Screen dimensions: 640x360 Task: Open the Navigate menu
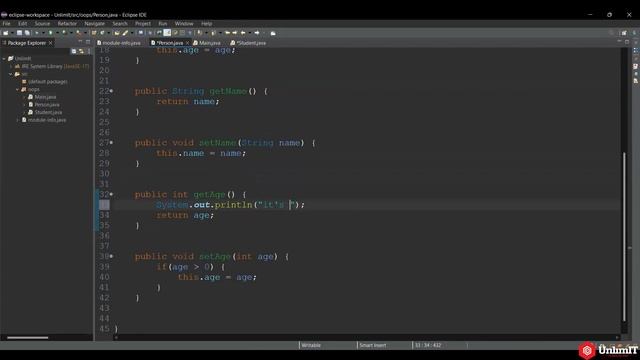(x=94, y=24)
